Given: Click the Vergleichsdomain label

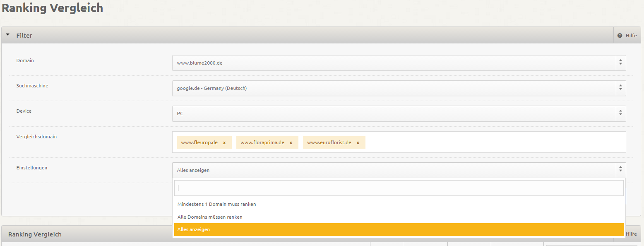Looking at the screenshot, I should [x=36, y=136].
